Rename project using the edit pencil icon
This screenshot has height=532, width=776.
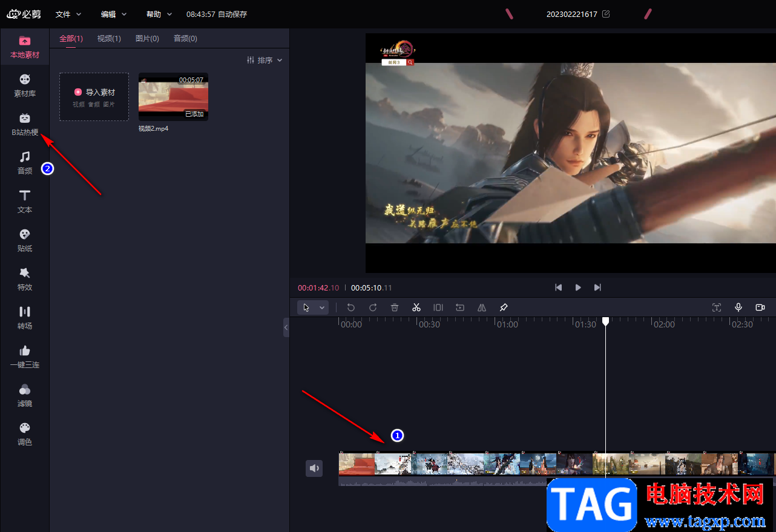[606, 14]
